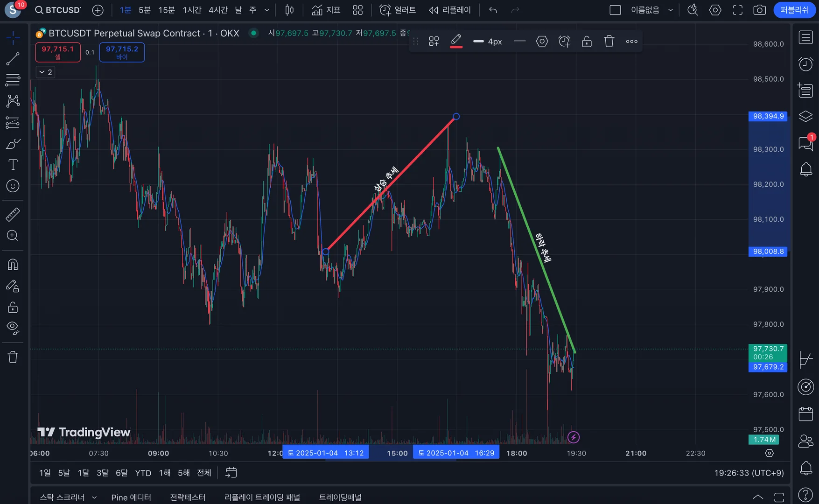The height and width of the screenshot is (504, 819).
Task: Select the text annotation tool
Action: tap(13, 165)
